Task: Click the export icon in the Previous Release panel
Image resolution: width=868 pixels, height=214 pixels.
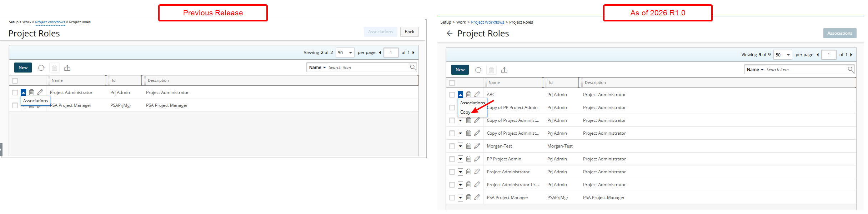Action: (x=67, y=68)
